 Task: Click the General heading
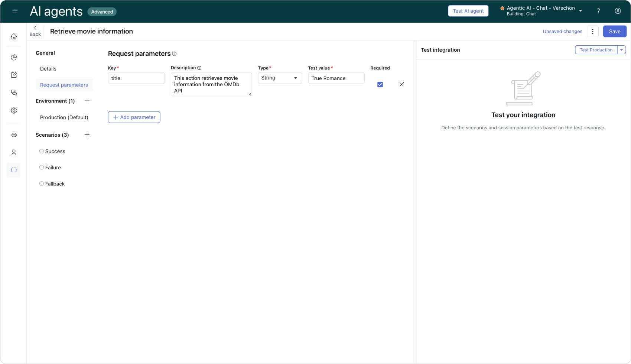(x=45, y=53)
